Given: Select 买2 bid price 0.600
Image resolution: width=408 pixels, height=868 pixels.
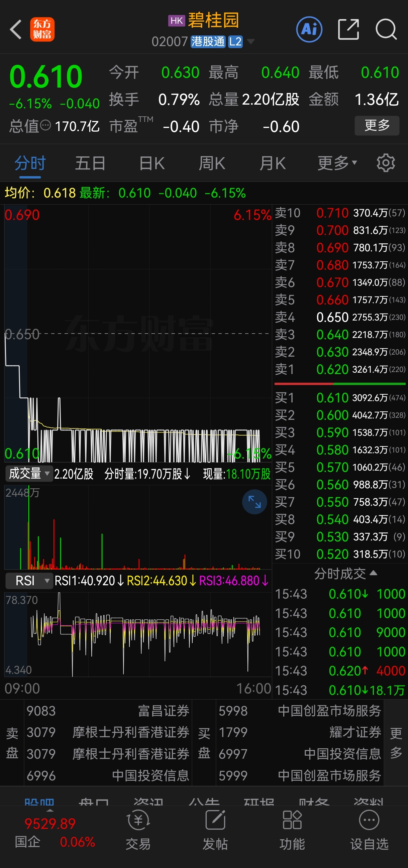Looking at the screenshot, I should point(340,415).
